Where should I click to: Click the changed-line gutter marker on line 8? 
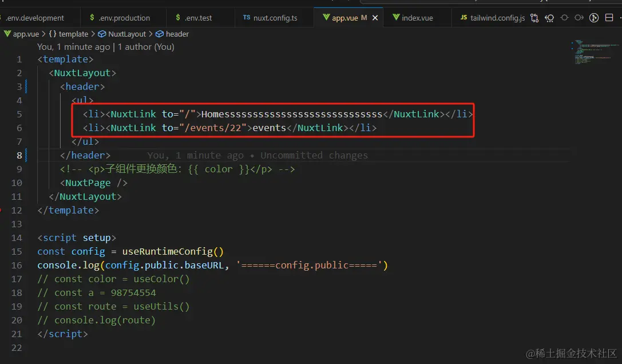(26, 155)
